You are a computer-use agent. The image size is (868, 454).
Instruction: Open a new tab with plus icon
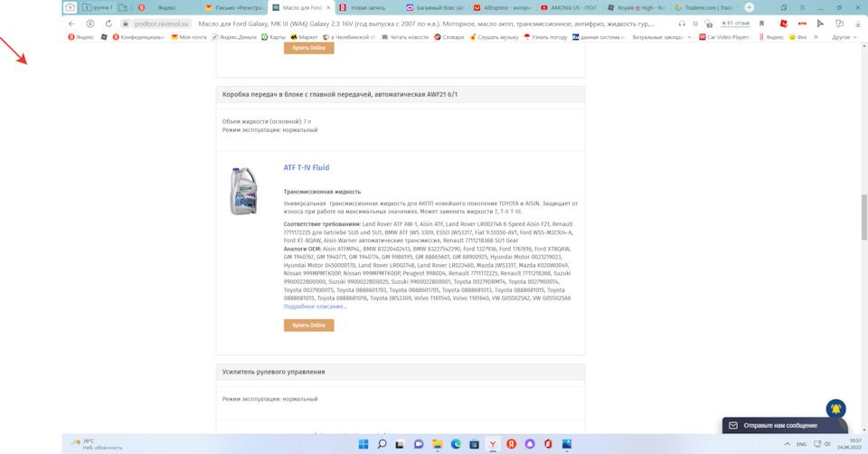tap(749, 7)
